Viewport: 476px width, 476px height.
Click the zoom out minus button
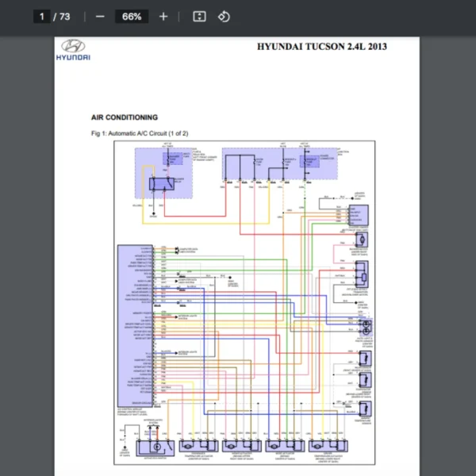point(99,16)
